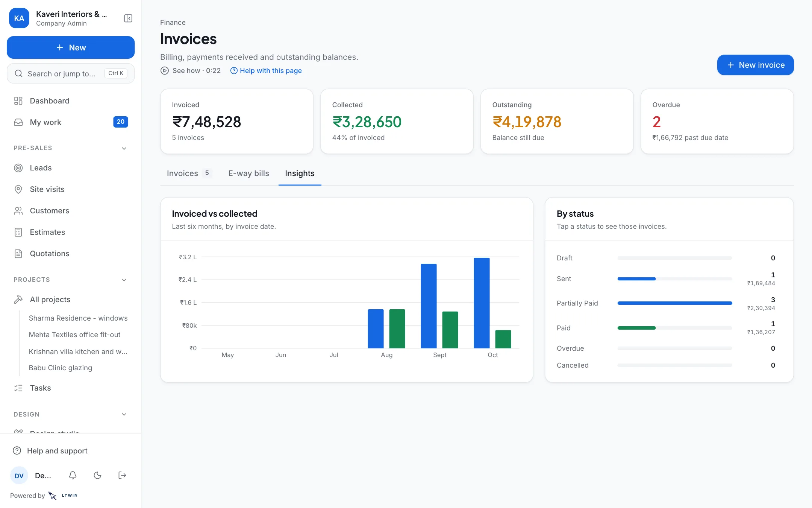Screen dimensions: 812x508
Task: Open Mehta Textiles office fit-out project
Action: coord(75,335)
